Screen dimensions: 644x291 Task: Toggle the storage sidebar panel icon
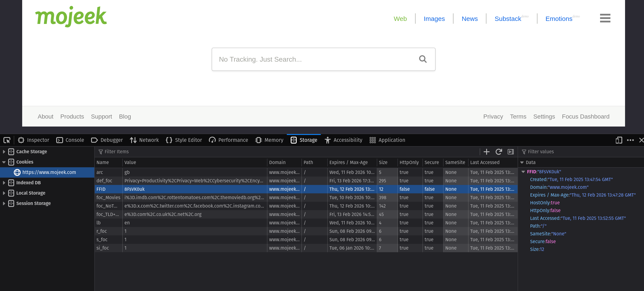pos(511,152)
